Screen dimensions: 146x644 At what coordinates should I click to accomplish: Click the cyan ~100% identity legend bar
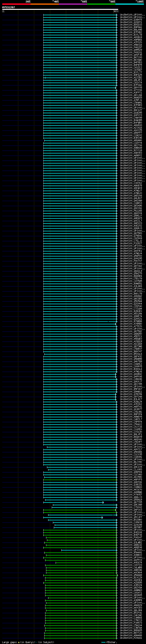[x=130, y=4]
